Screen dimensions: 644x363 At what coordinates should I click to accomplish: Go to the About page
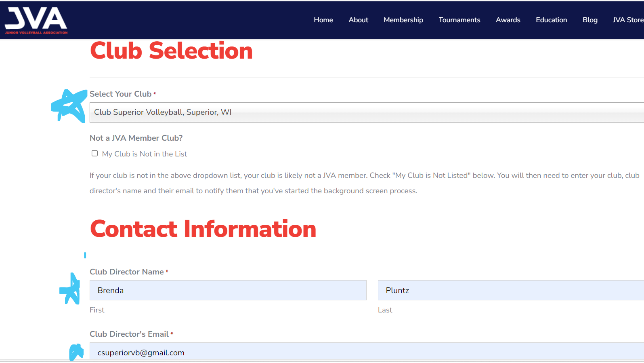point(359,20)
